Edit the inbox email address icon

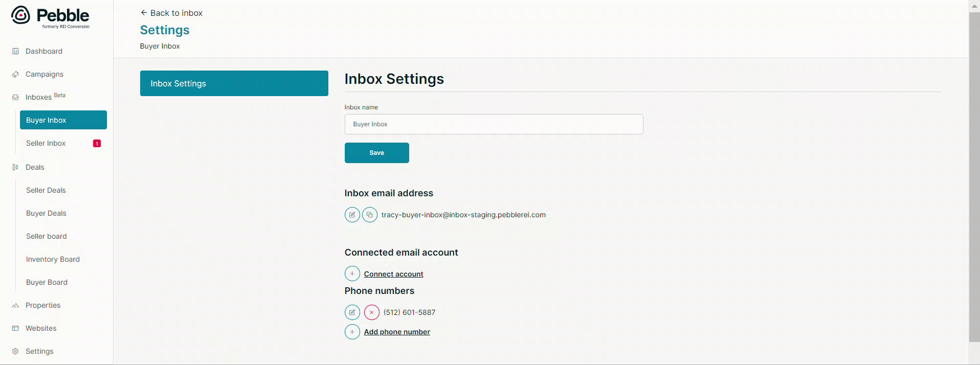pyautogui.click(x=352, y=215)
